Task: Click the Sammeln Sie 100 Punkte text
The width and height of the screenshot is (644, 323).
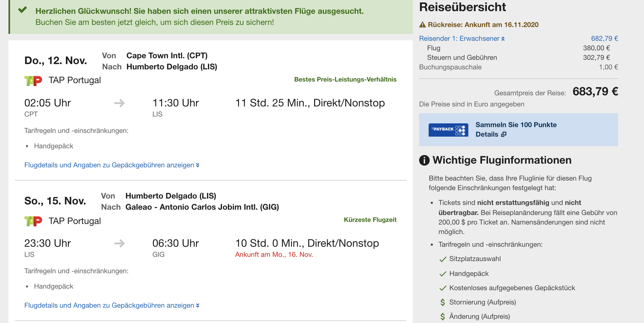Action: pyautogui.click(x=516, y=125)
